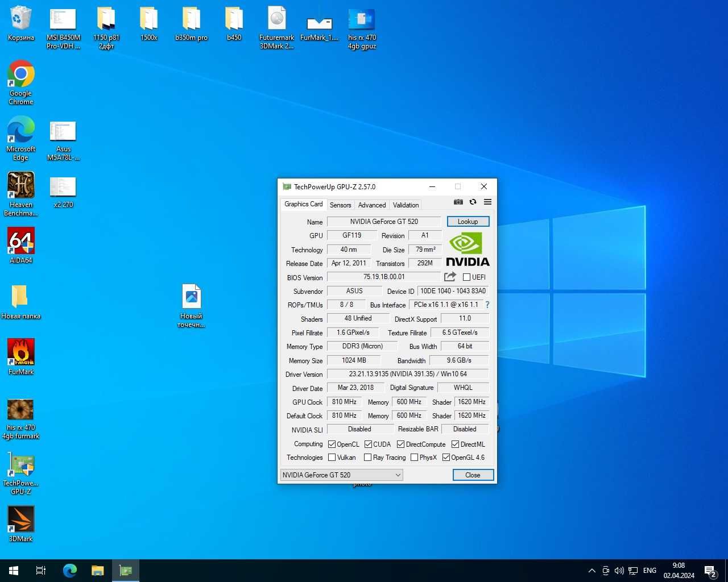Image resolution: width=728 pixels, height=582 pixels.
Task: Toggle the CUDA checkbox
Action: [x=369, y=444]
